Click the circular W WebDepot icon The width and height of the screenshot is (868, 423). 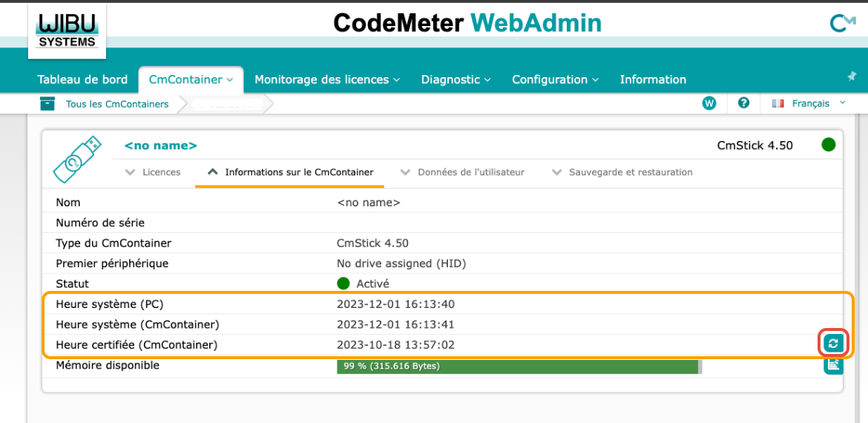pos(709,103)
